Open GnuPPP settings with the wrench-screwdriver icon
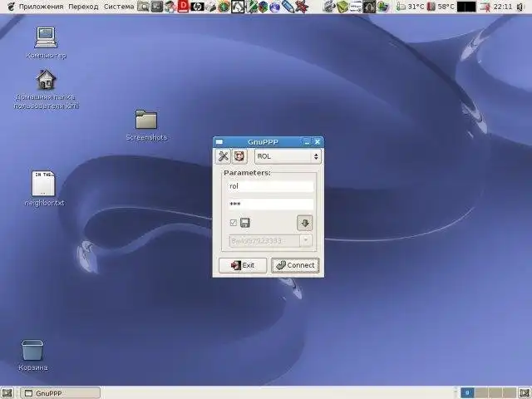532x399 pixels. 224,156
